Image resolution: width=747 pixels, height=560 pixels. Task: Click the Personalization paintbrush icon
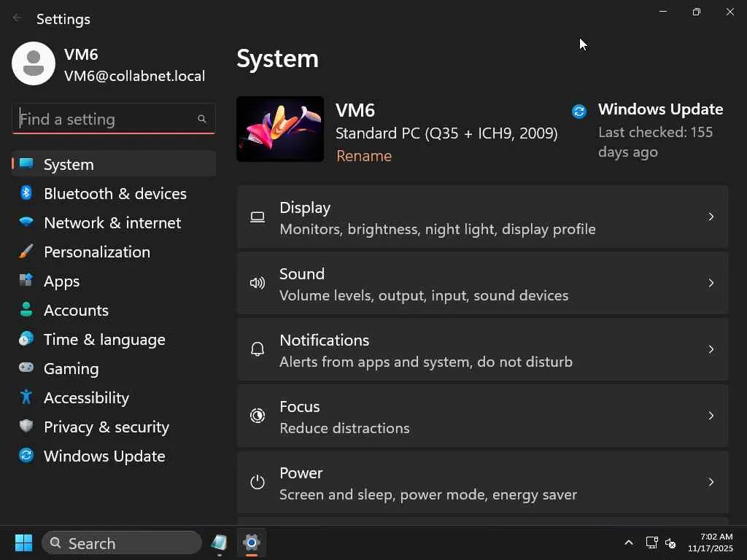click(26, 252)
